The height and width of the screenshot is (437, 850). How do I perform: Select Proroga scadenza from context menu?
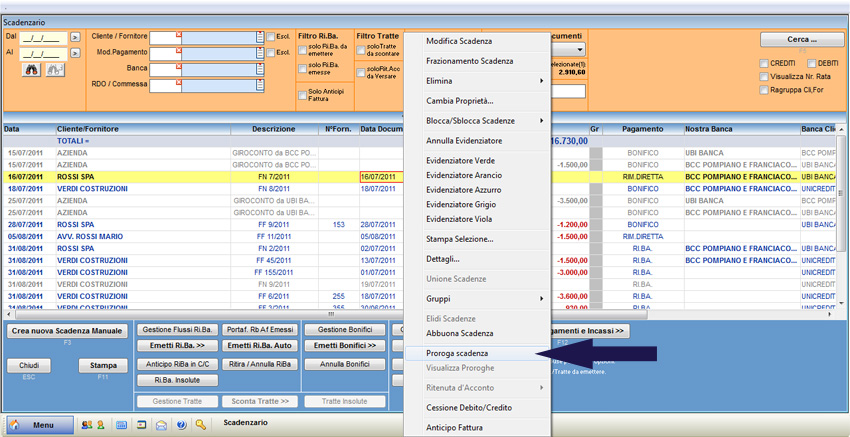click(457, 354)
